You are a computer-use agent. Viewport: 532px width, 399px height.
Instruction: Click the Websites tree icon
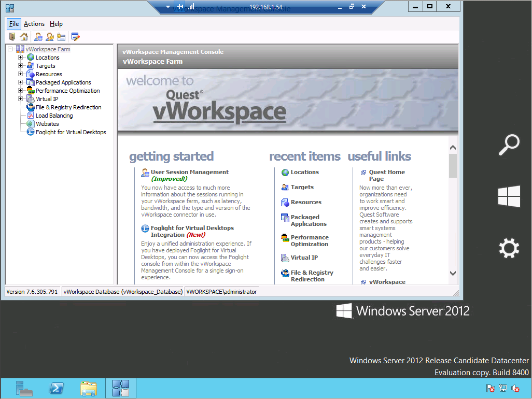[31, 124]
